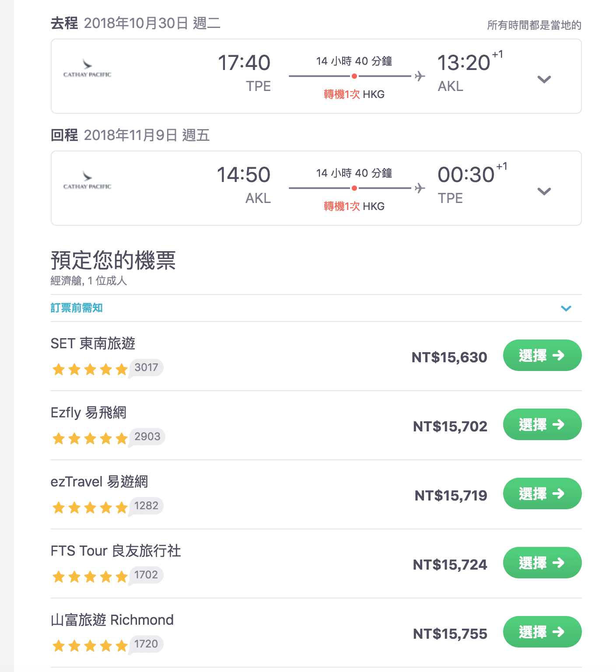Click outbound 轉機1次 HKG stopover label

coord(354,94)
